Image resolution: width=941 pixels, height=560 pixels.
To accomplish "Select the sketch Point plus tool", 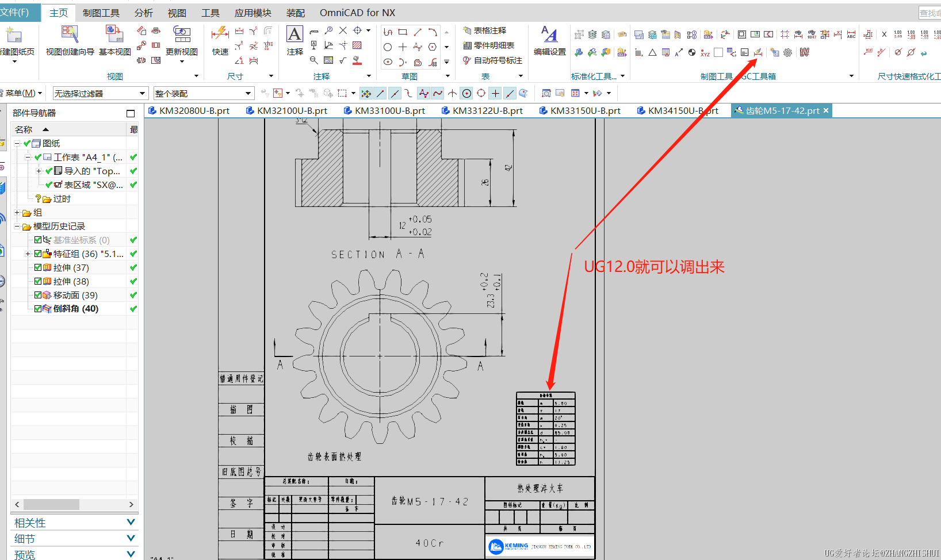I will pyautogui.click(x=403, y=47).
